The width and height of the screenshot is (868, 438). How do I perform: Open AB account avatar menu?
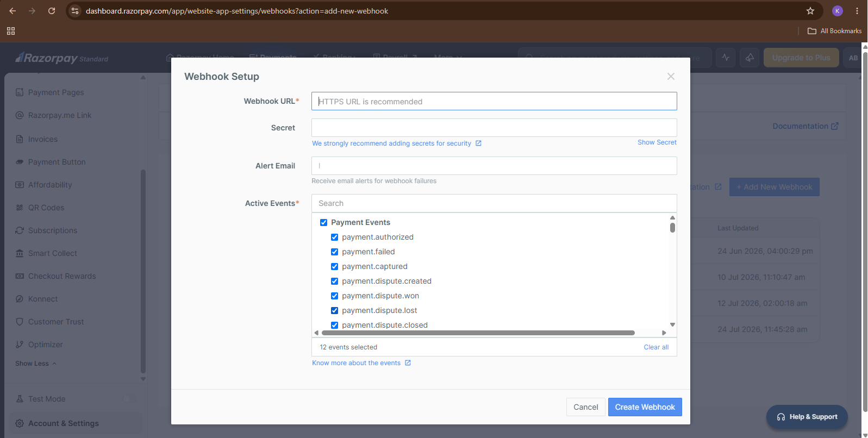click(x=853, y=58)
